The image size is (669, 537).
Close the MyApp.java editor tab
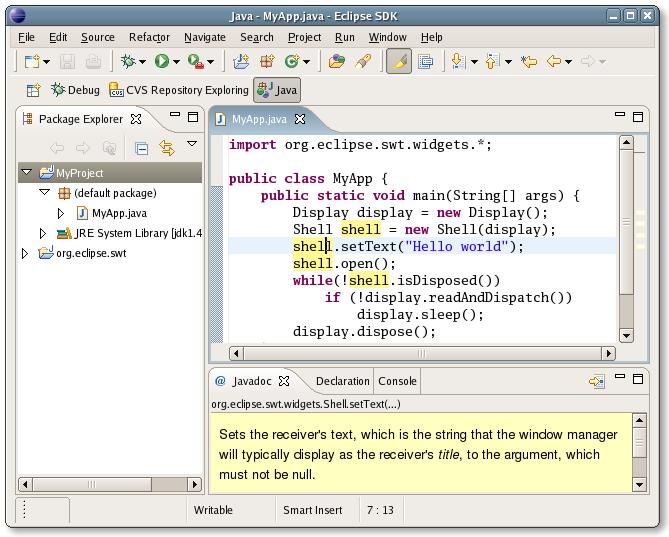click(300, 119)
